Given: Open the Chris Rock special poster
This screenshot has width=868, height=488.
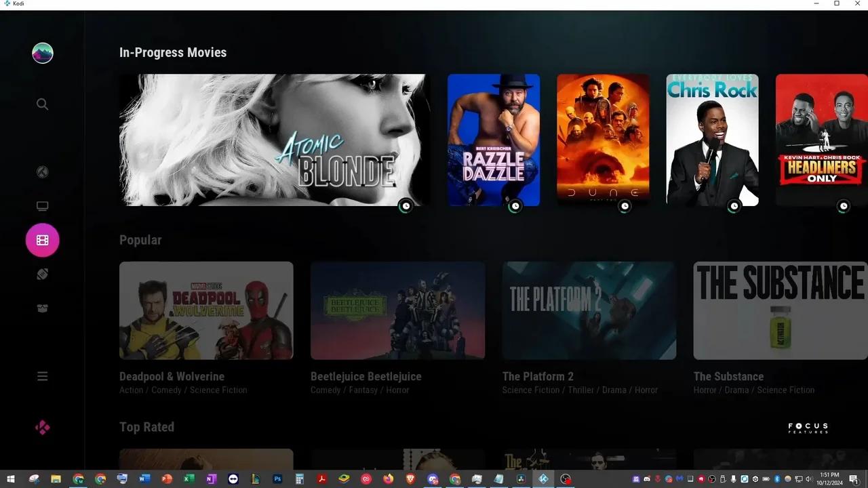Looking at the screenshot, I should [712, 140].
